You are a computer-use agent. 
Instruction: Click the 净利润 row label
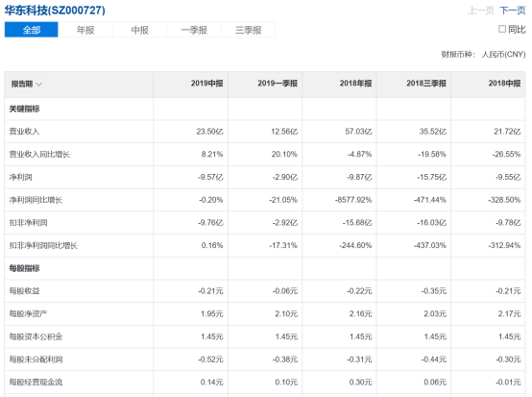pyautogui.click(x=21, y=177)
